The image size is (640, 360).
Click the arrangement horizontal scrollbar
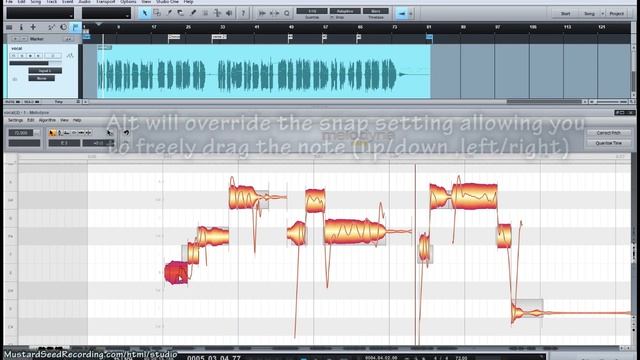point(337,102)
